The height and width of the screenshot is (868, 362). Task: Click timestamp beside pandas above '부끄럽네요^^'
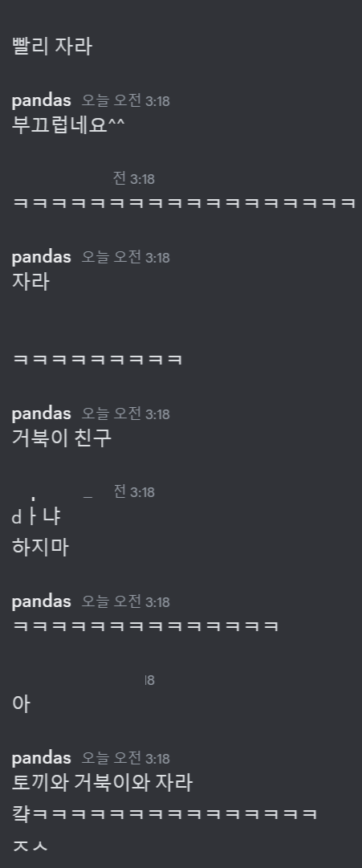pyautogui.click(x=126, y=100)
